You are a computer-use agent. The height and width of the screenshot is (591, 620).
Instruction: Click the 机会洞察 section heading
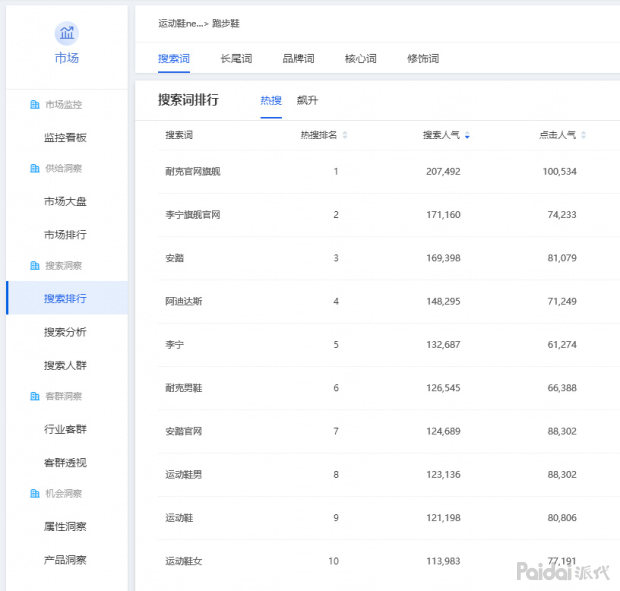(x=64, y=493)
